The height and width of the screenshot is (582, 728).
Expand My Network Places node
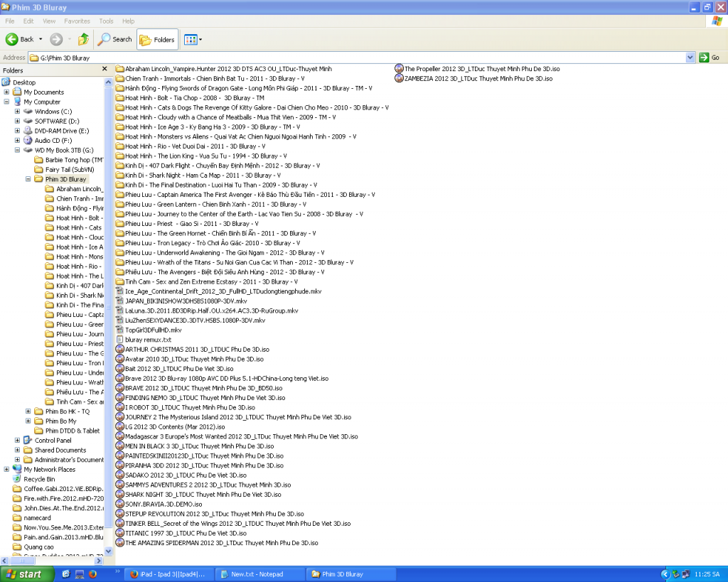[x=6, y=469]
